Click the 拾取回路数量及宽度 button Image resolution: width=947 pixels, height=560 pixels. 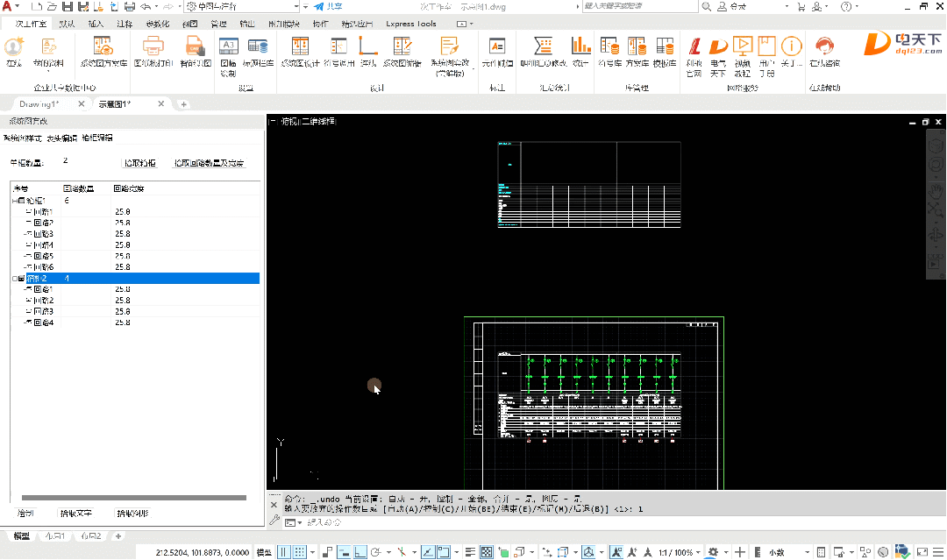(209, 163)
